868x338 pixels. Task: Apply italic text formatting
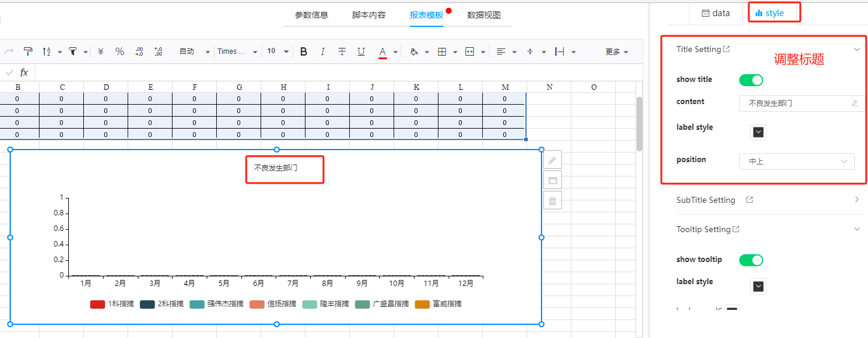(323, 51)
